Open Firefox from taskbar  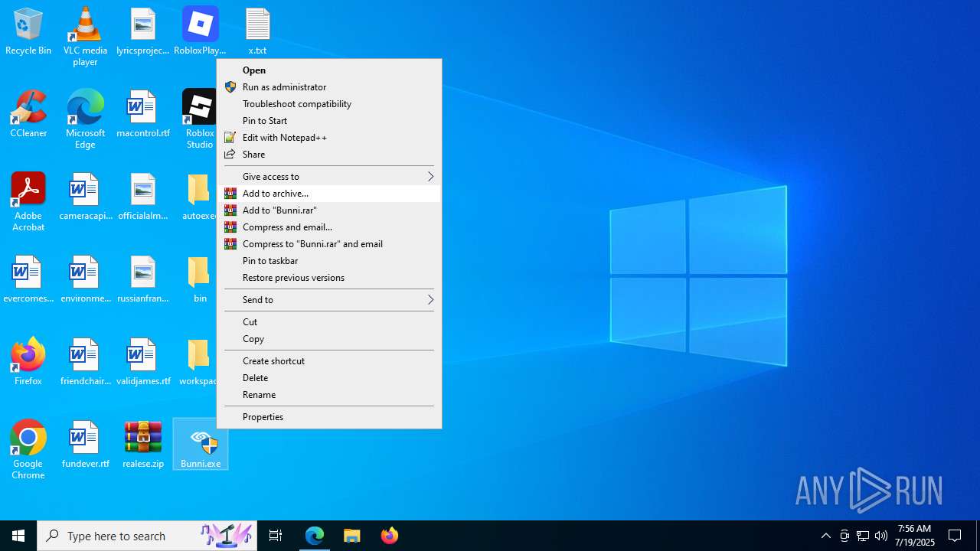[390, 536]
